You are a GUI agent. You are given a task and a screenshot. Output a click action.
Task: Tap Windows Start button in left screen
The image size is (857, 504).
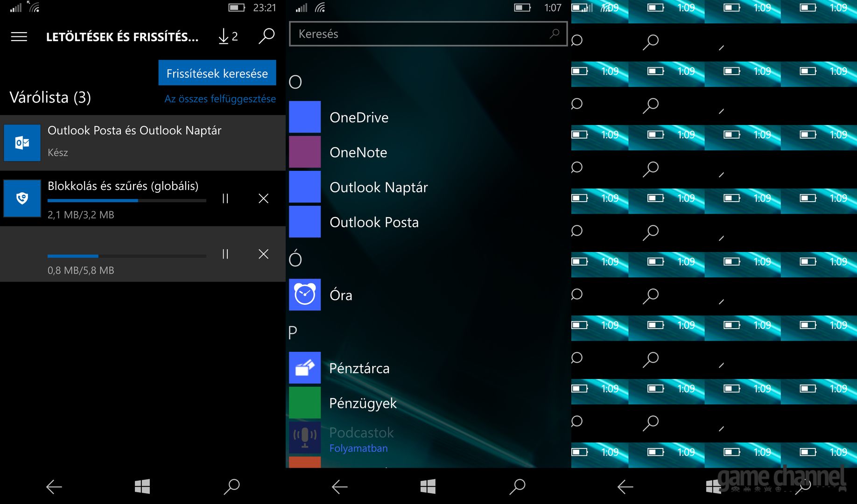pyautogui.click(x=142, y=487)
